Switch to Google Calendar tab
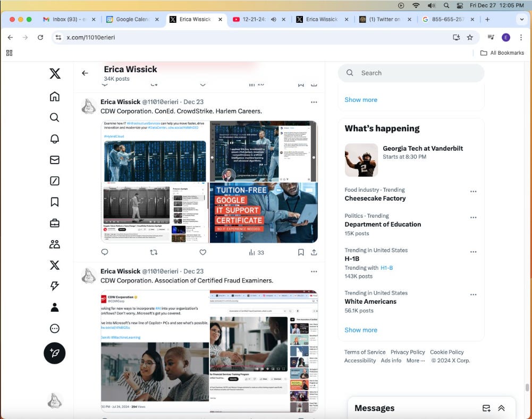 [x=132, y=19]
